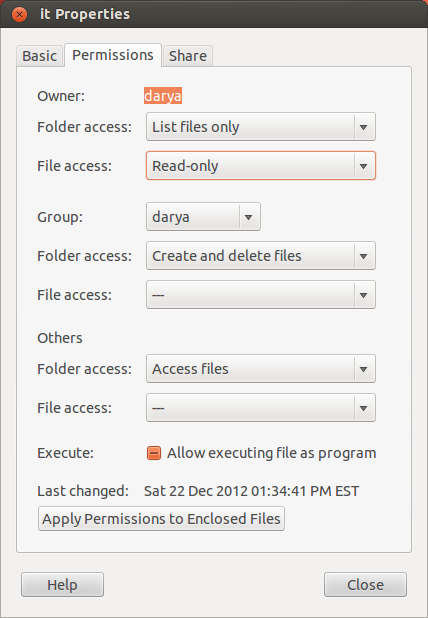Click the Close button
Image resolution: width=428 pixels, height=618 pixels.
click(365, 585)
